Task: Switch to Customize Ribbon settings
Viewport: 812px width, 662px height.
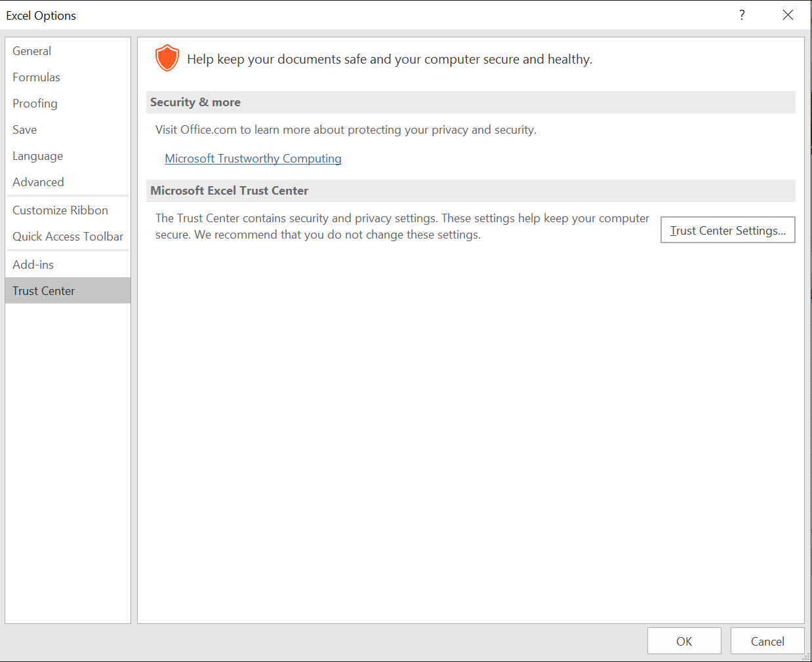Action: pyautogui.click(x=68, y=210)
